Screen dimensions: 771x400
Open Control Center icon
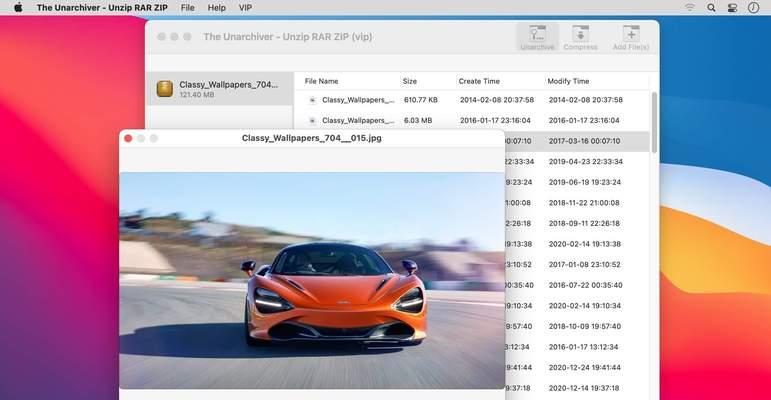tap(732, 7)
